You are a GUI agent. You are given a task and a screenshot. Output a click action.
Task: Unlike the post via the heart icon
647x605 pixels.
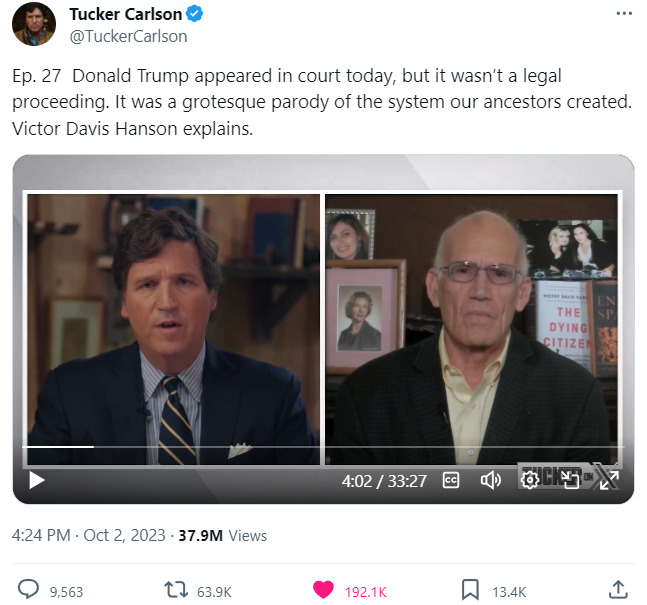point(323,590)
